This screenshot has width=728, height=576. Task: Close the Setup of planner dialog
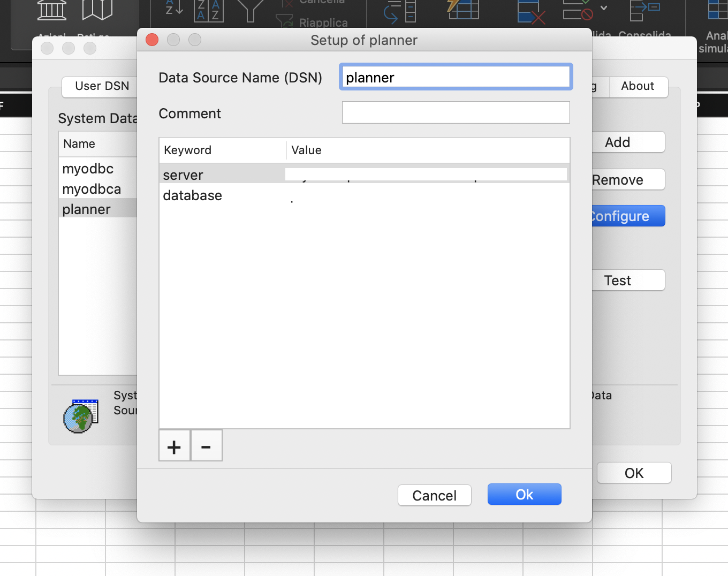click(152, 40)
